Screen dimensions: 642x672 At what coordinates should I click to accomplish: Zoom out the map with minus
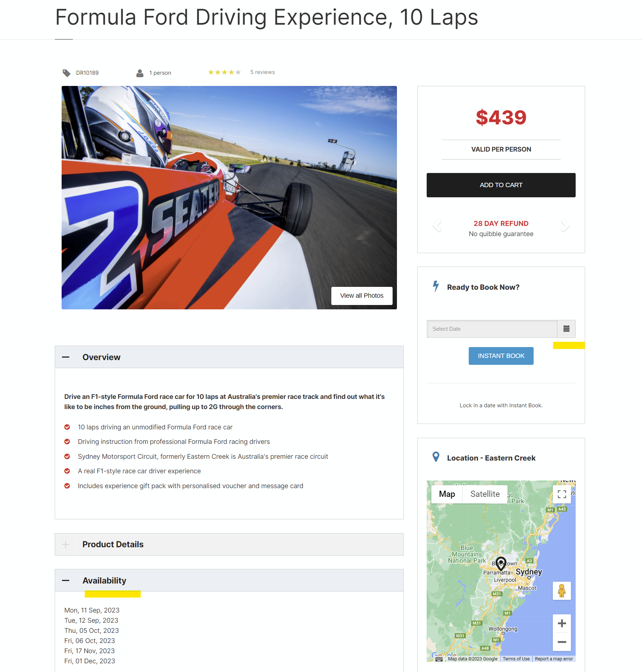(x=562, y=642)
